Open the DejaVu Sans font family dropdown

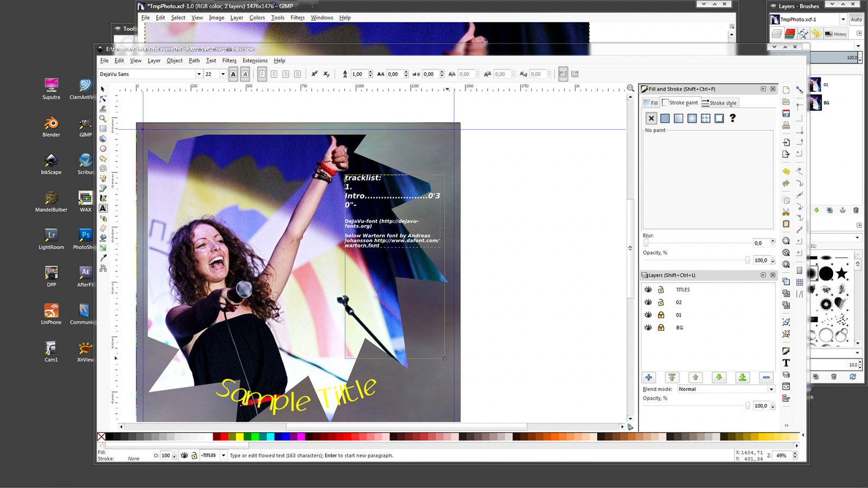pyautogui.click(x=199, y=74)
